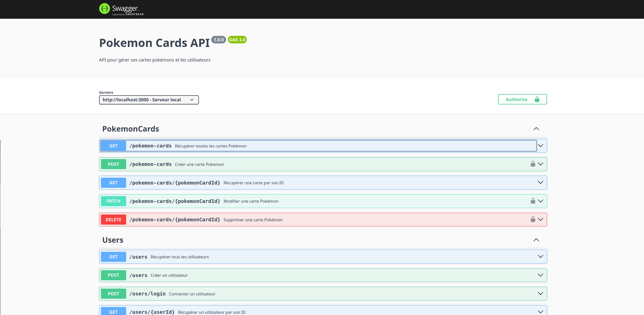
Task: Click POST badge for Créer une carte Pokemon
Action: pyautogui.click(x=114, y=164)
